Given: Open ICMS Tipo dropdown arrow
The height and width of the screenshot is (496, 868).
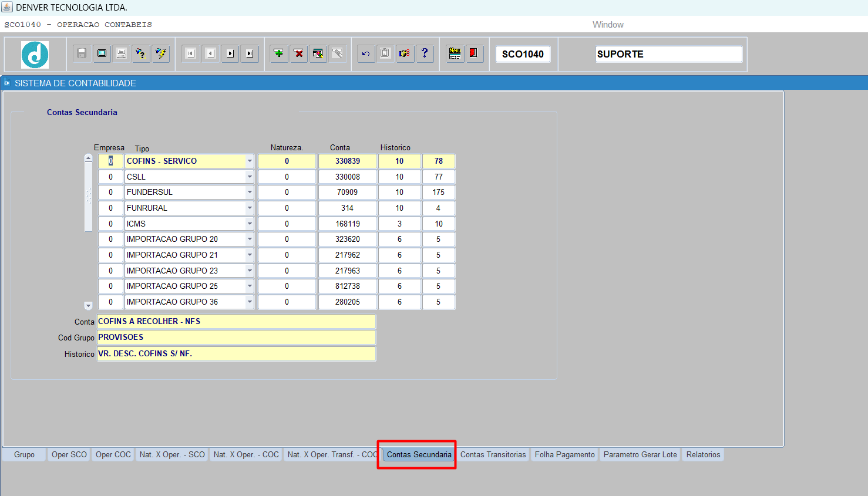Looking at the screenshot, I should (x=250, y=224).
